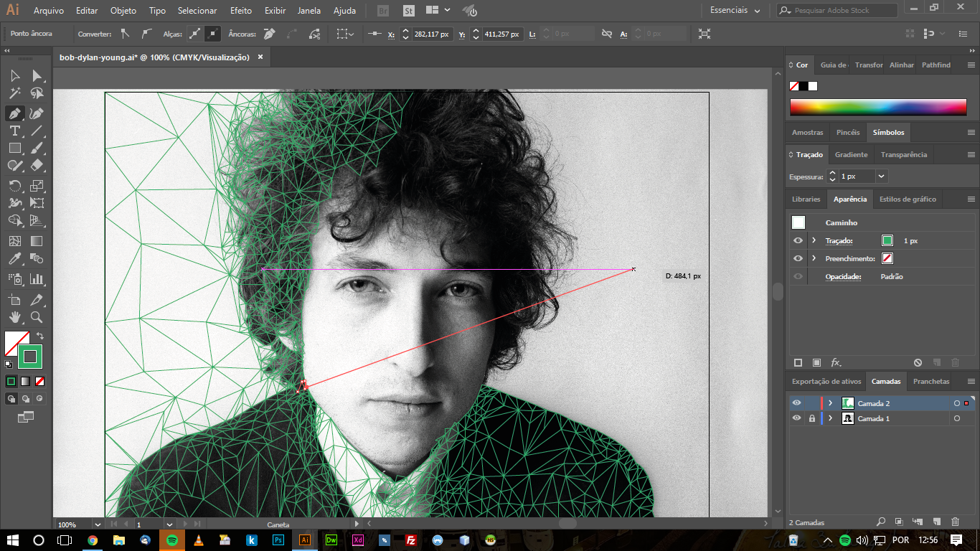Choose the Artboard tool
Image resolution: width=980 pixels, height=551 pixels.
pyautogui.click(x=14, y=299)
